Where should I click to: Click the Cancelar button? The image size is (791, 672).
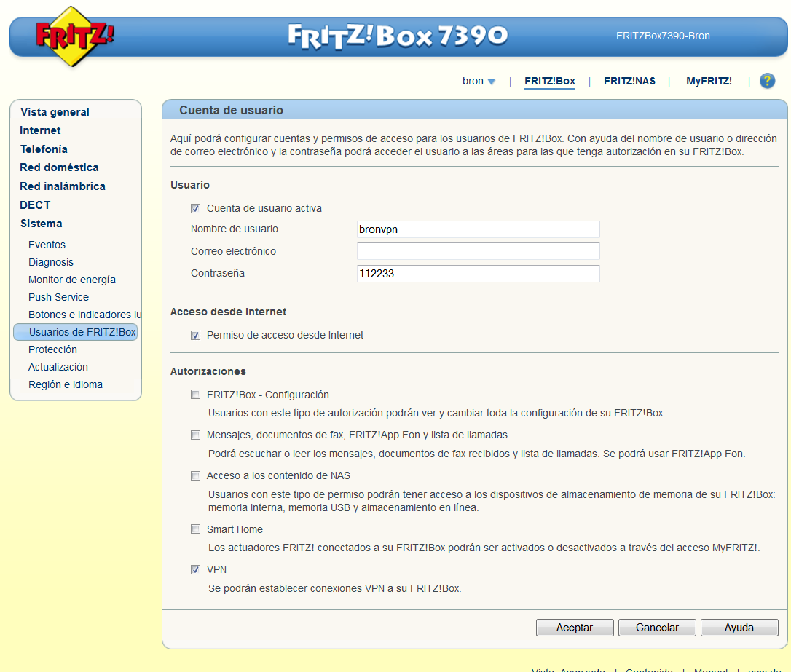tap(657, 628)
